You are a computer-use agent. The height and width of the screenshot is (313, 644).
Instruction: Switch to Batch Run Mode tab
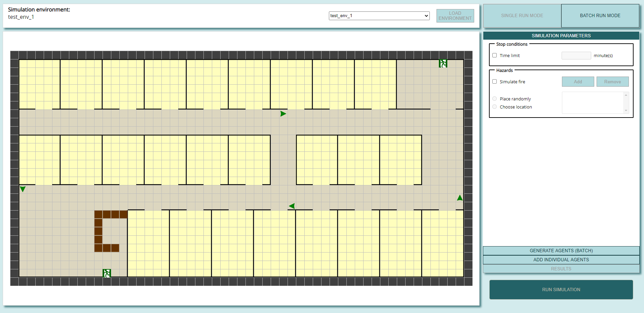600,16
